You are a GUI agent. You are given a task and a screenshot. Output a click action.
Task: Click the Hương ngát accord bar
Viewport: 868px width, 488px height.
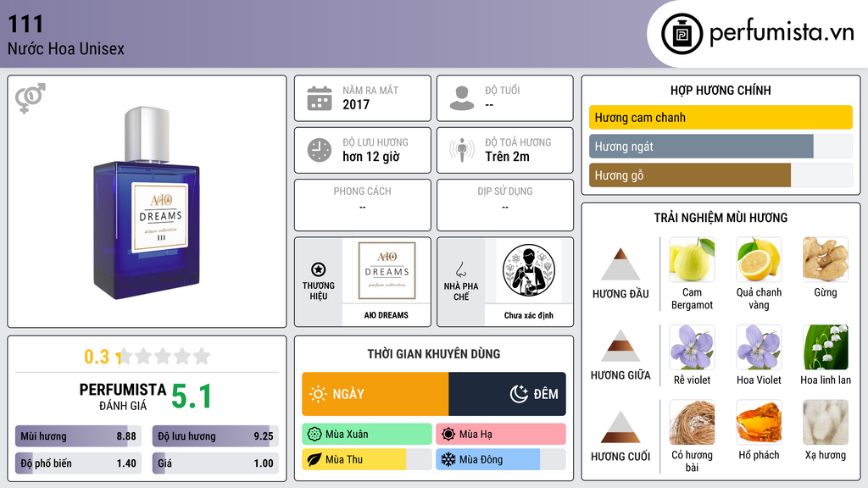[721, 146]
